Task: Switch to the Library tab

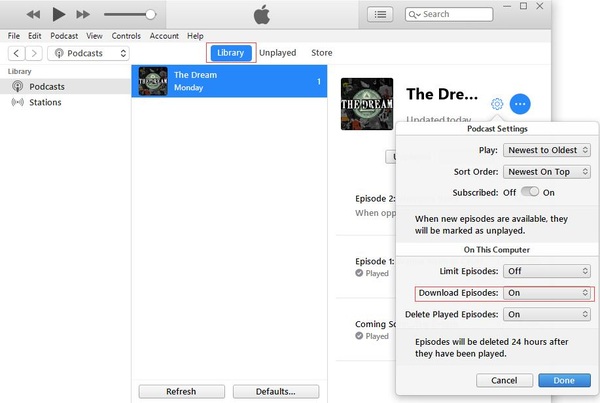Action: point(230,53)
